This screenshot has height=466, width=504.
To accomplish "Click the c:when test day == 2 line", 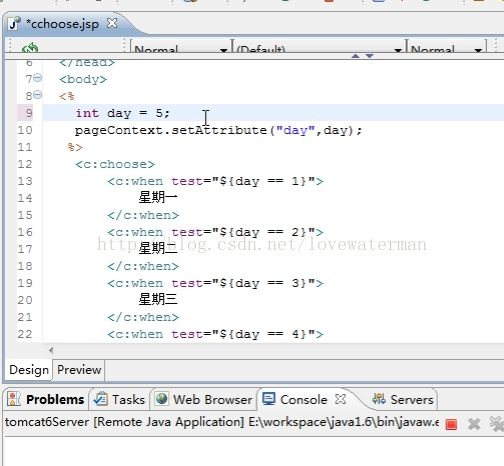I will point(215,232).
